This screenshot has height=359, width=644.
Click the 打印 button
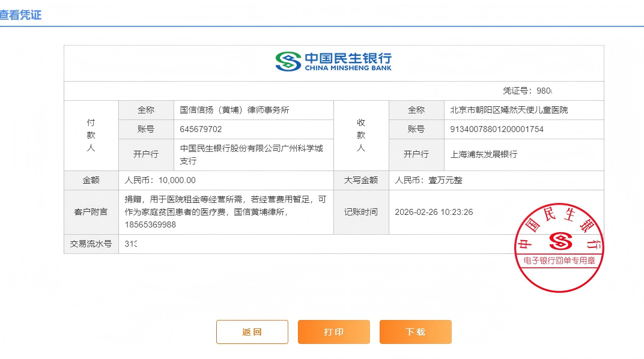pos(333,331)
